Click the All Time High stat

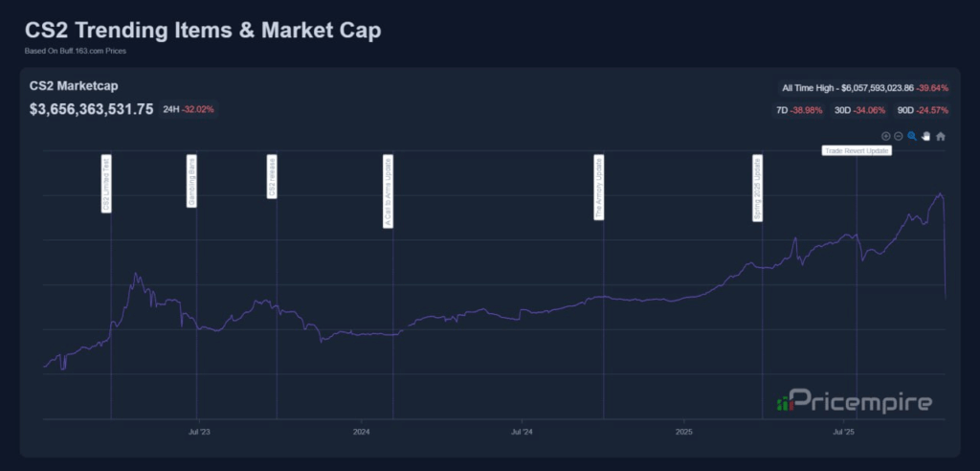[x=863, y=88]
